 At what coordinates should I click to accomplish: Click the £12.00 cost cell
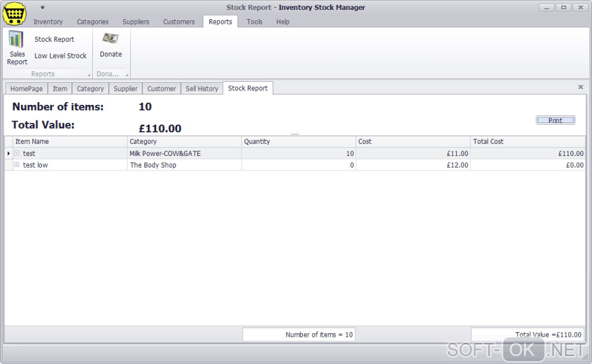pos(413,165)
